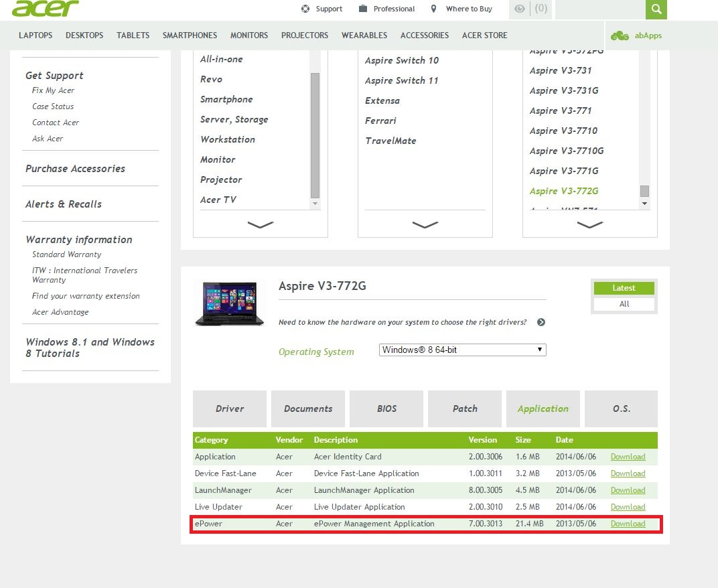The width and height of the screenshot is (718, 588).
Task: Click the green search magnifier button
Action: tap(656, 9)
